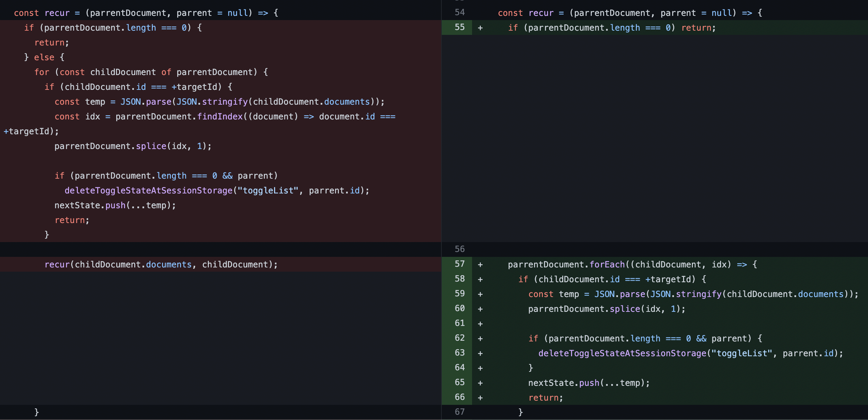Click line number 56

pos(459,249)
